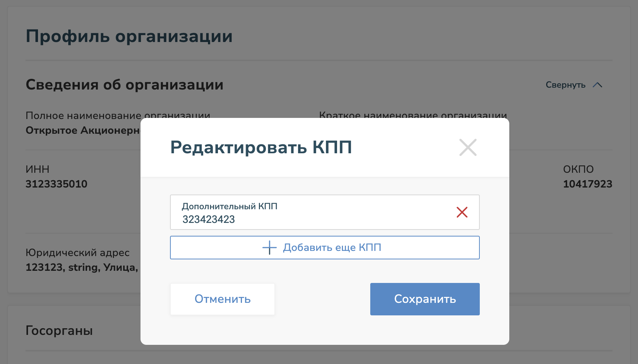Screen dimensions: 638x364
Task: Click the Юридический адрес label
Action: tap(77, 253)
